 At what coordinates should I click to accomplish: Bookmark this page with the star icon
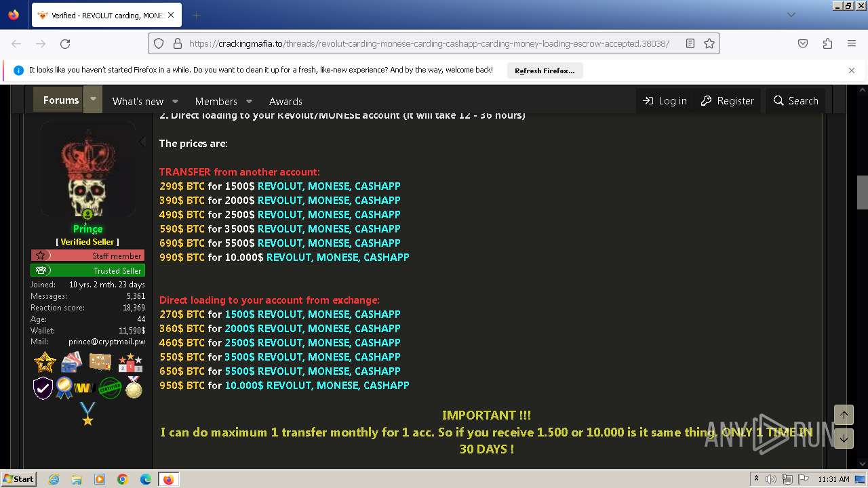(x=709, y=43)
